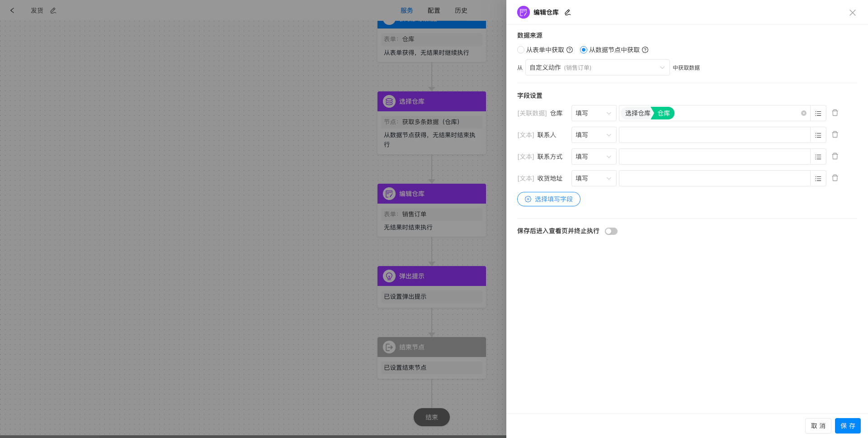This screenshot has width=868, height=438.
Task: Open the 填写 dropdown for 联系方式 field
Action: (x=594, y=157)
